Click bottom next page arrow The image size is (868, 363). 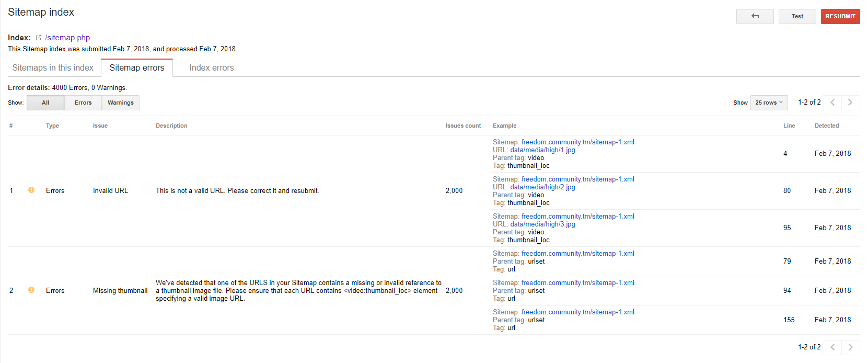[850, 347]
